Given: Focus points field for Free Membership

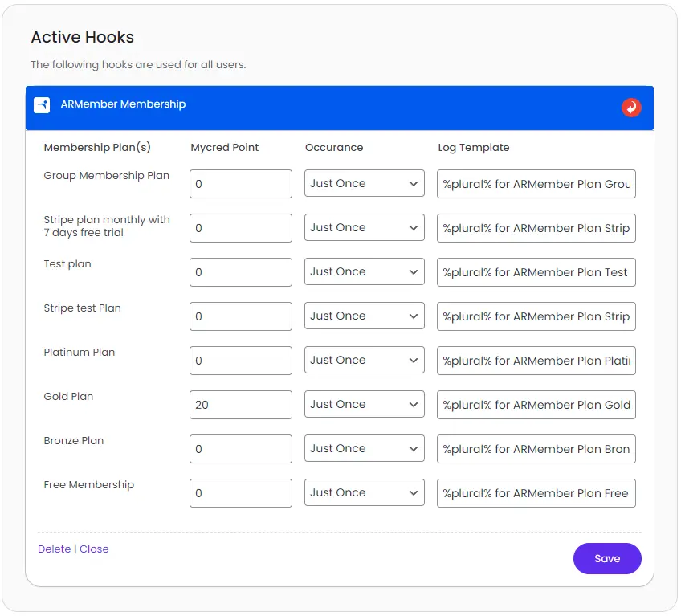Looking at the screenshot, I should (x=241, y=493).
